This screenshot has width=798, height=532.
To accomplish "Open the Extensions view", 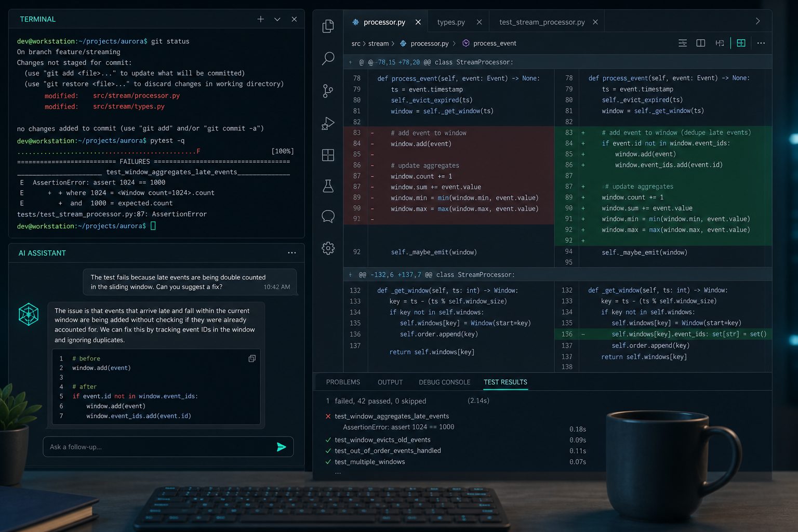I will (328, 155).
